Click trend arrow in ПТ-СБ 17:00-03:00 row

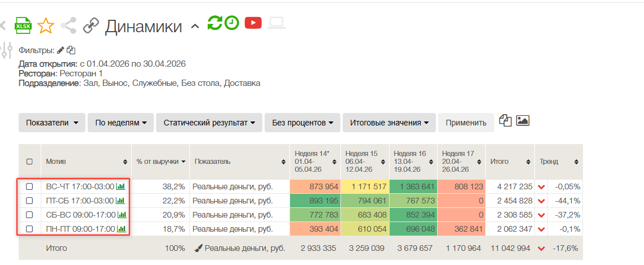click(x=541, y=201)
